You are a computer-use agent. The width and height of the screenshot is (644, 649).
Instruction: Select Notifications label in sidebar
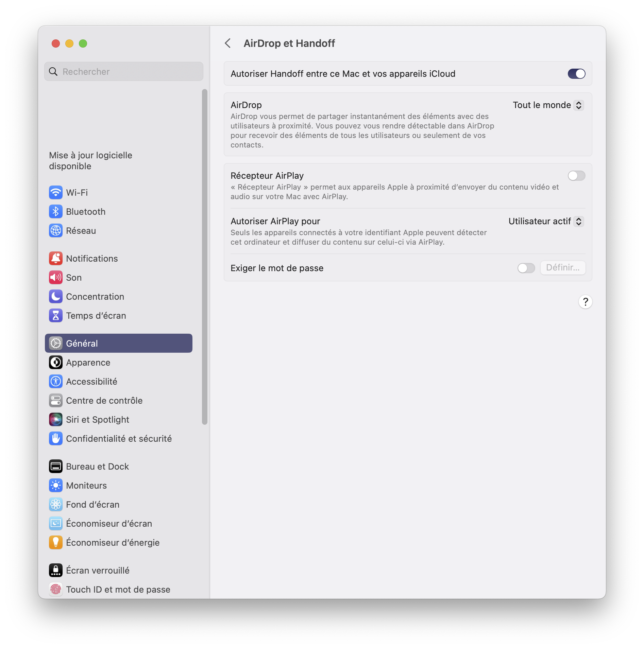point(92,258)
